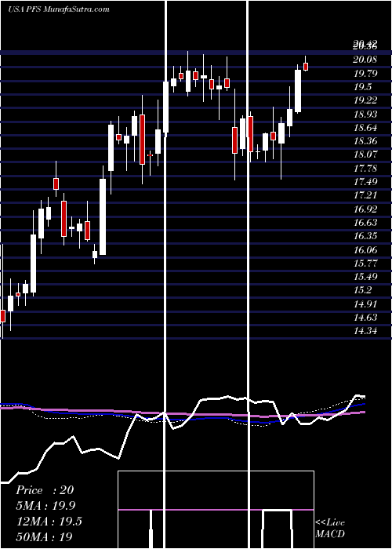This screenshot has height=549, width=392.
Task: Select the 17.21 price level label
Action: 365,195
